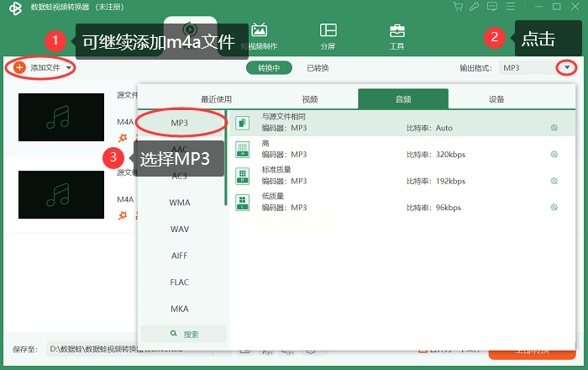Click the 与源文件相同 preset icon
This screenshot has height=370, width=588.
(x=242, y=123)
